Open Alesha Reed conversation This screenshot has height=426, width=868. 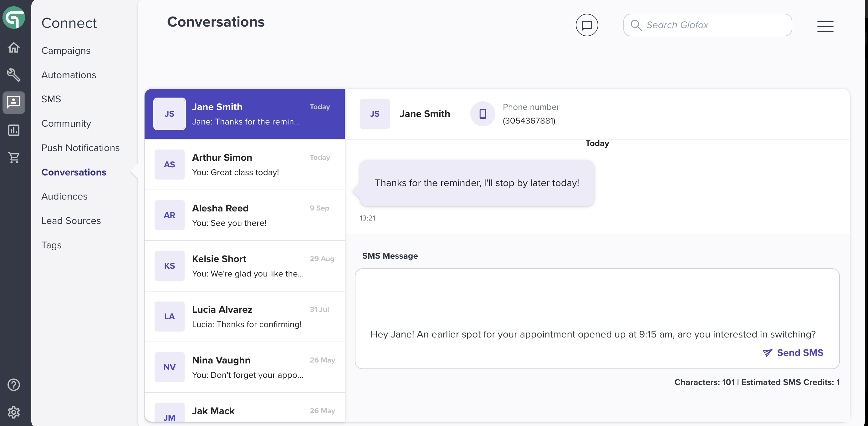[x=245, y=215]
